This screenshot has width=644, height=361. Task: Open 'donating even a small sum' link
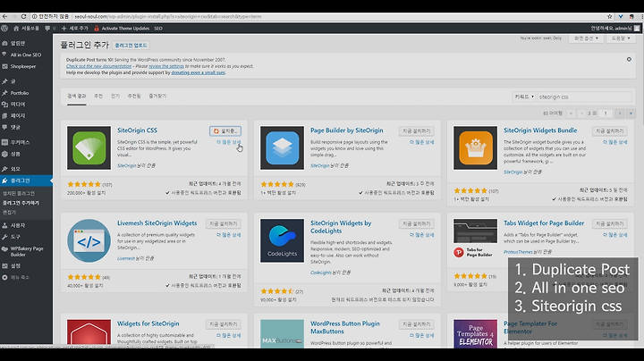[x=198, y=72]
